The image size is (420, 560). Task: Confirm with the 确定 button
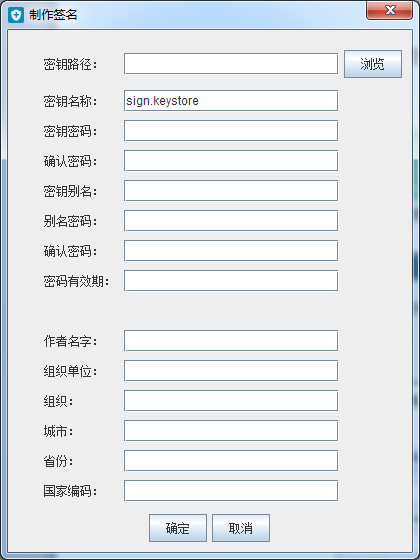(178, 528)
